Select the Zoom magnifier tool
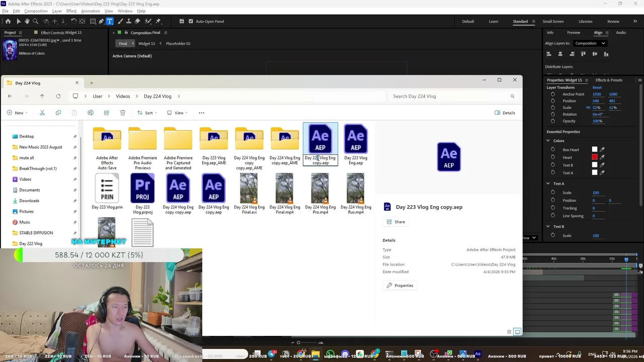644x362 pixels. 36,21
